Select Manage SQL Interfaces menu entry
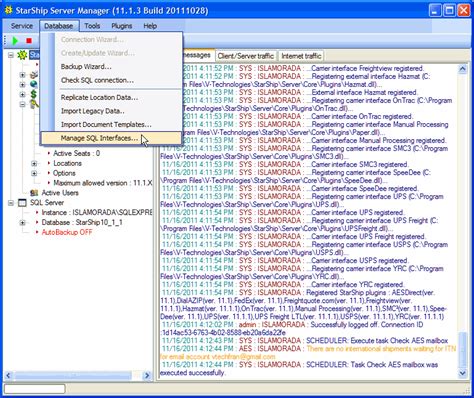The width and height of the screenshot is (474, 398). [x=111, y=138]
